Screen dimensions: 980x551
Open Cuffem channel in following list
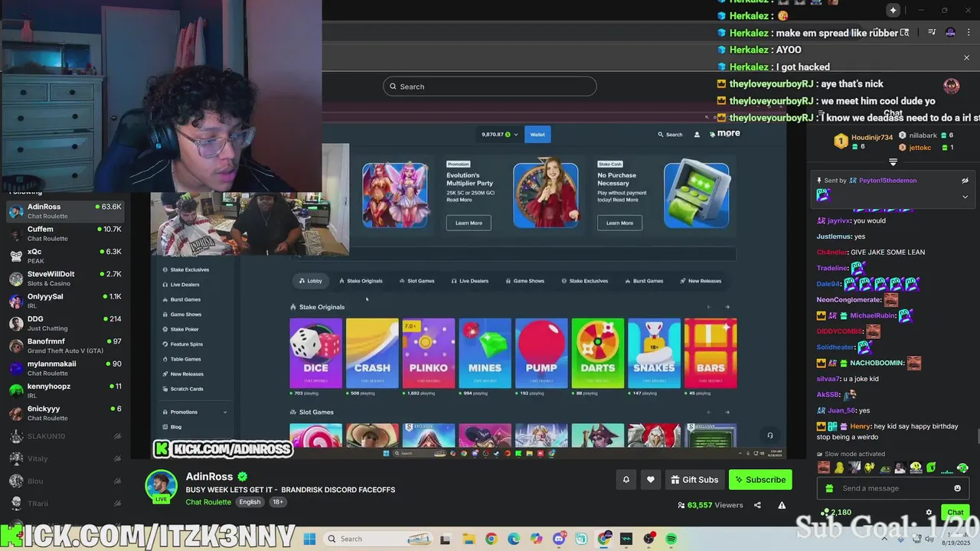pyautogui.click(x=65, y=233)
